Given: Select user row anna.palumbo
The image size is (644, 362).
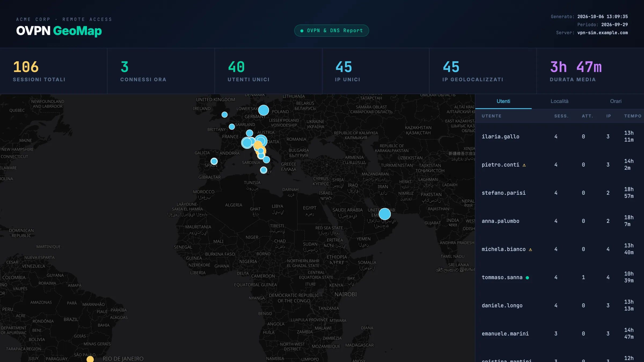Looking at the screenshot, I should tap(559, 221).
